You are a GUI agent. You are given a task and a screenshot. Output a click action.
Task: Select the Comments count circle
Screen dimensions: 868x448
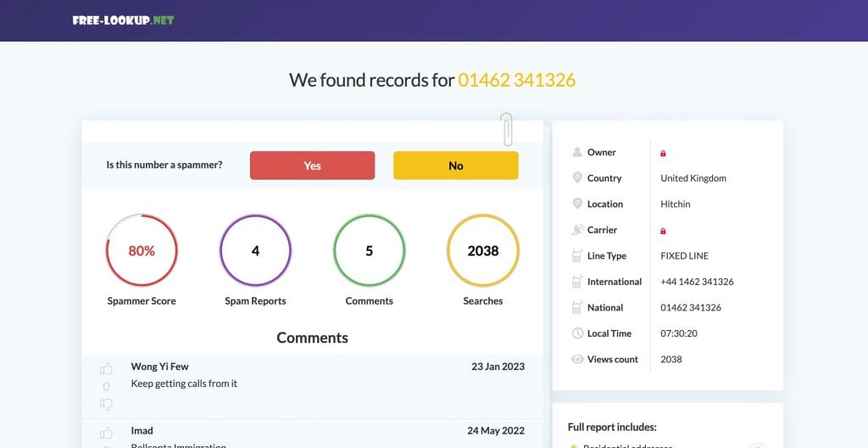click(x=370, y=250)
